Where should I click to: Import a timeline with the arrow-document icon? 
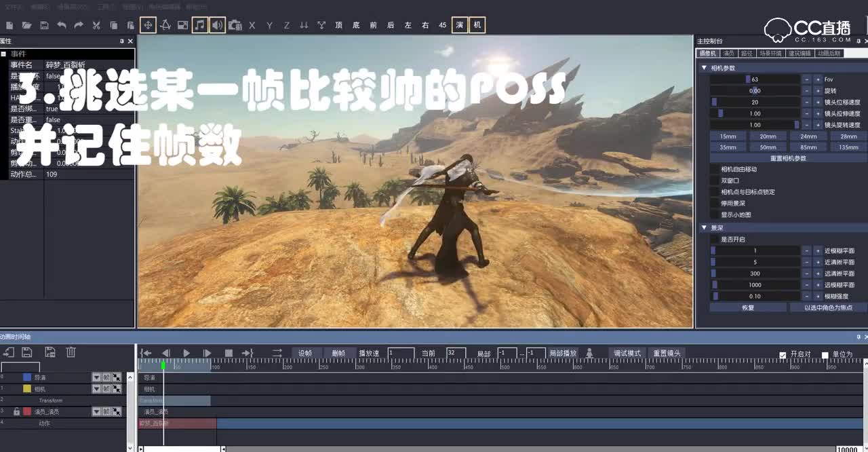[x=9, y=352]
